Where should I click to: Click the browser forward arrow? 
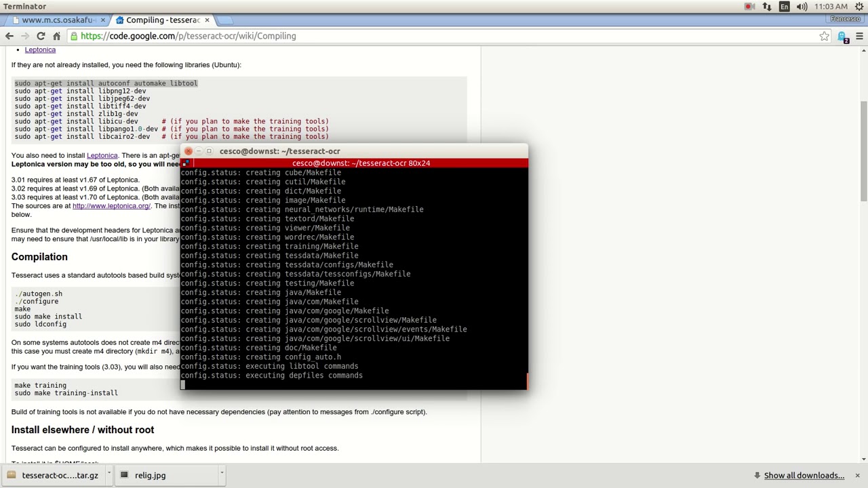(x=25, y=36)
